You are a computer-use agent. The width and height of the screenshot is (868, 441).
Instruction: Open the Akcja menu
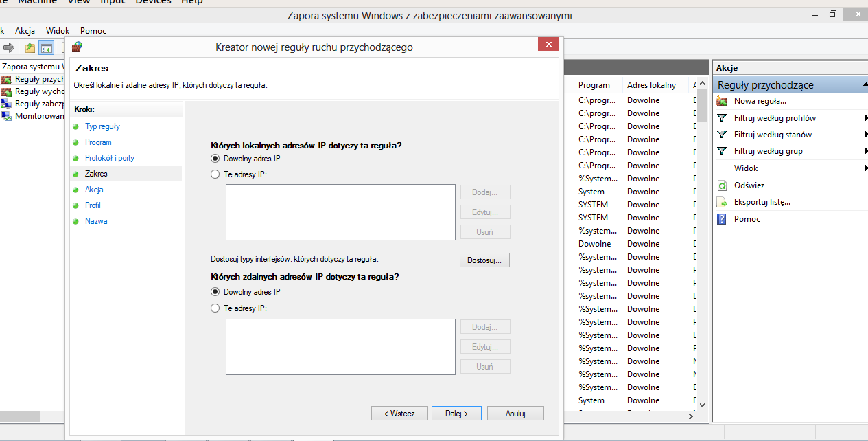(25, 31)
